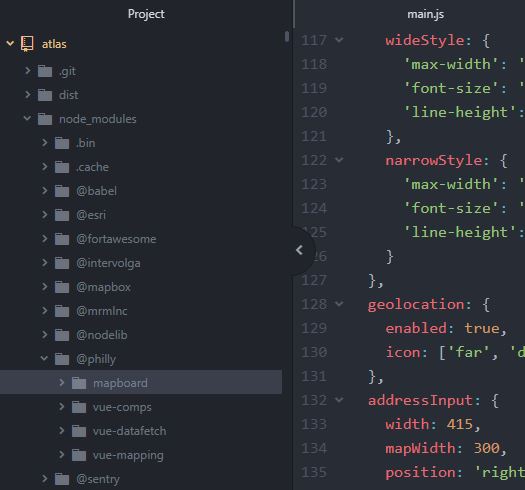
Task: Click the @babel folder icon
Action: click(62, 191)
